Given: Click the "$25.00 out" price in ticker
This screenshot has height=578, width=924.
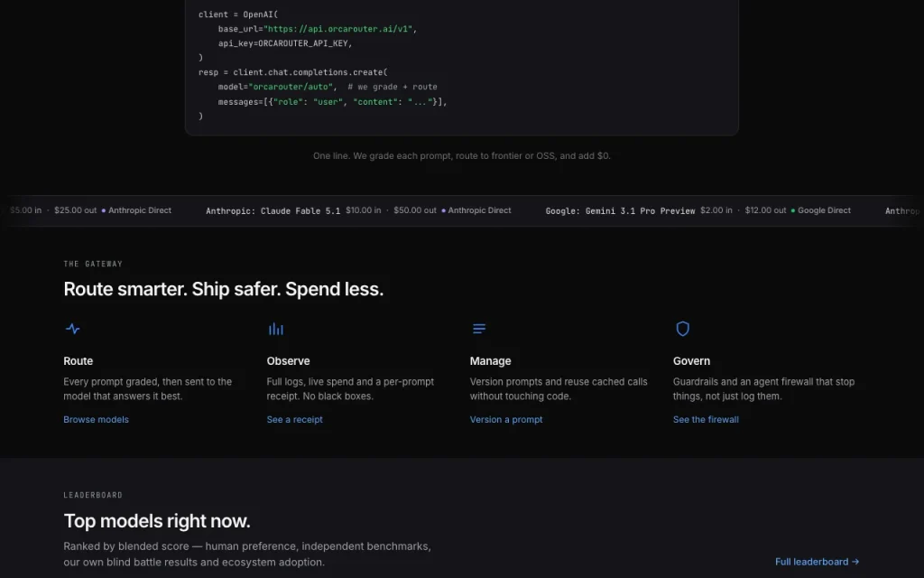Looking at the screenshot, I should click(x=76, y=210).
